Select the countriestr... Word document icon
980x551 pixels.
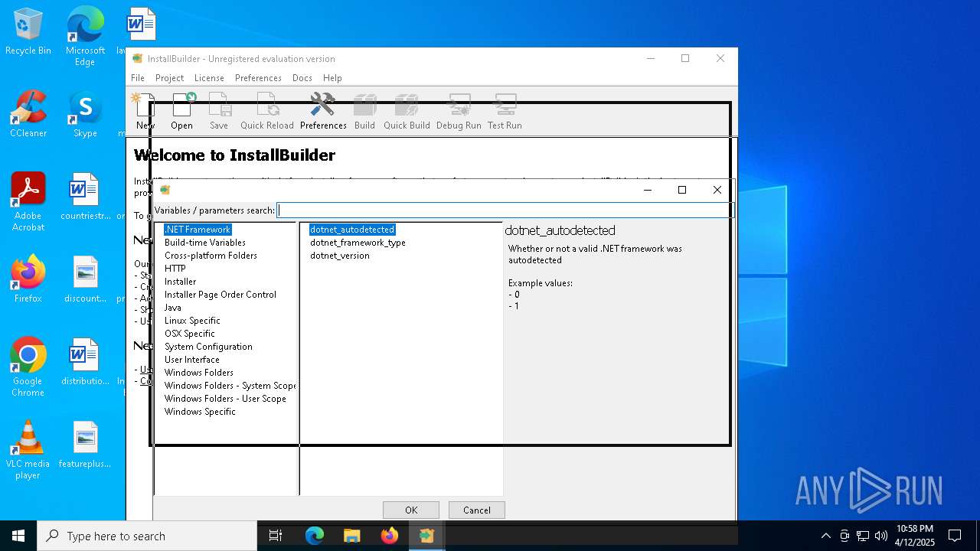[x=85, y=197]
